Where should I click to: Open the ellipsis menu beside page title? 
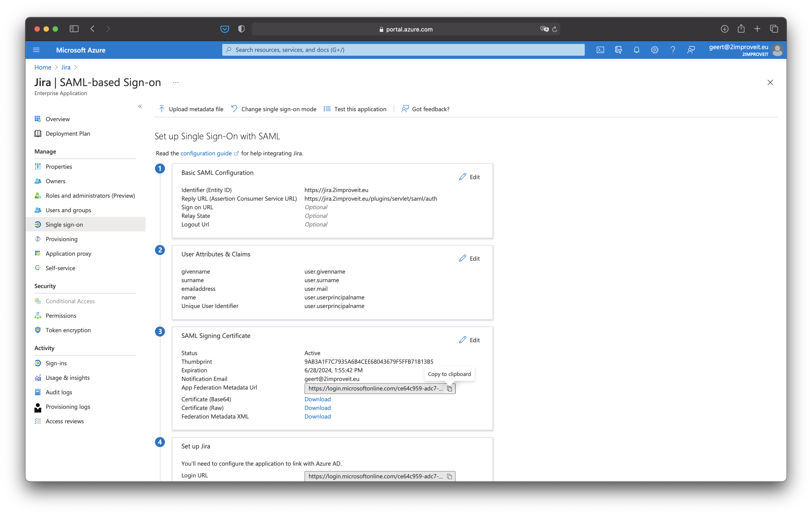pos(176,83)
